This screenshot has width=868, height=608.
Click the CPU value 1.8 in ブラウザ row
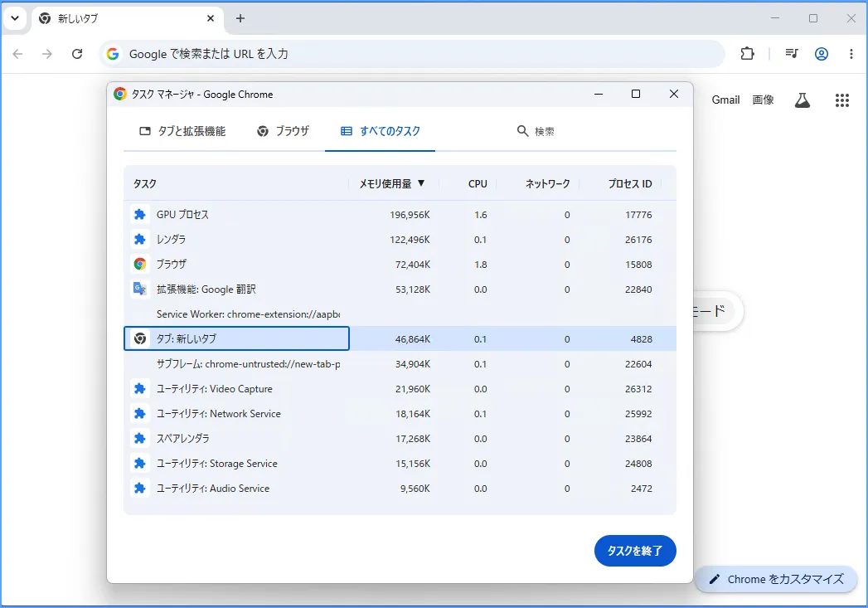tap(481, 265)
